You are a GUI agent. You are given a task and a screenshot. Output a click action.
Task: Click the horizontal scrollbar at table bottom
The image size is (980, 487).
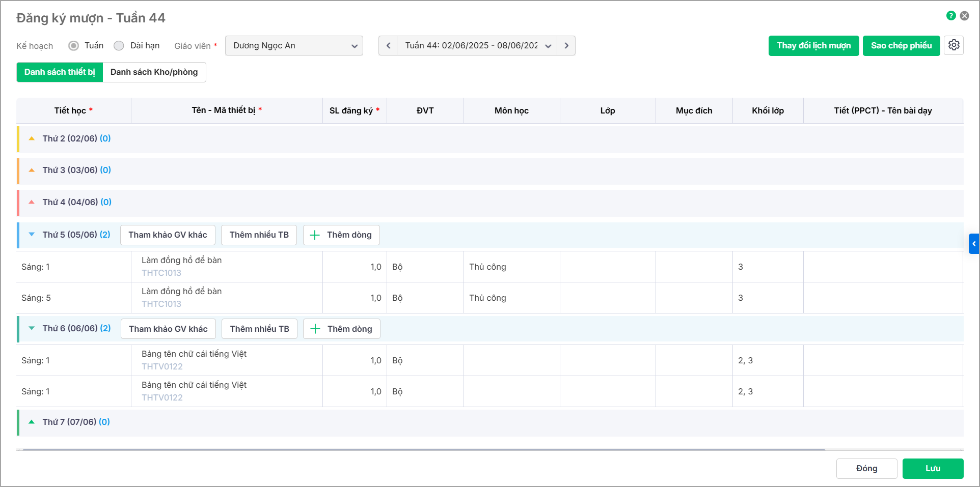click(423, 450)
